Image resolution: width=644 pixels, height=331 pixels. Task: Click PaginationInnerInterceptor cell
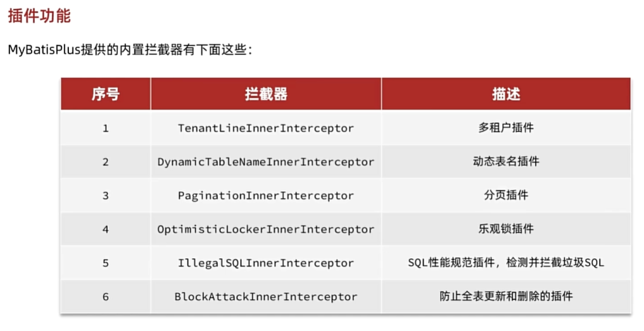[266, 196]
